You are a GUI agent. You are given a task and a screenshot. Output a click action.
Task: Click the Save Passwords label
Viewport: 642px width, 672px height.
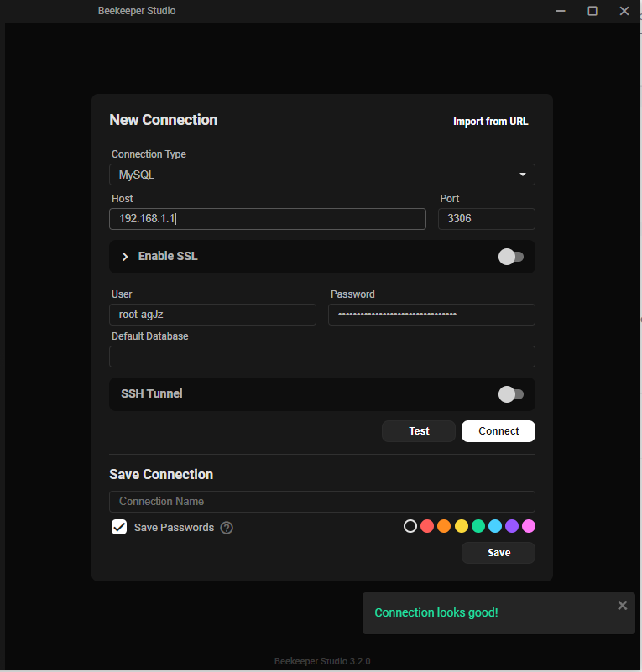tap(174, 528)
